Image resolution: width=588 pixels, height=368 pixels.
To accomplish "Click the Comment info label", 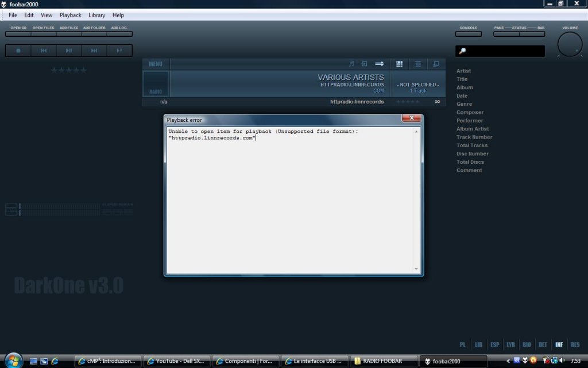I will click(469, 170).
